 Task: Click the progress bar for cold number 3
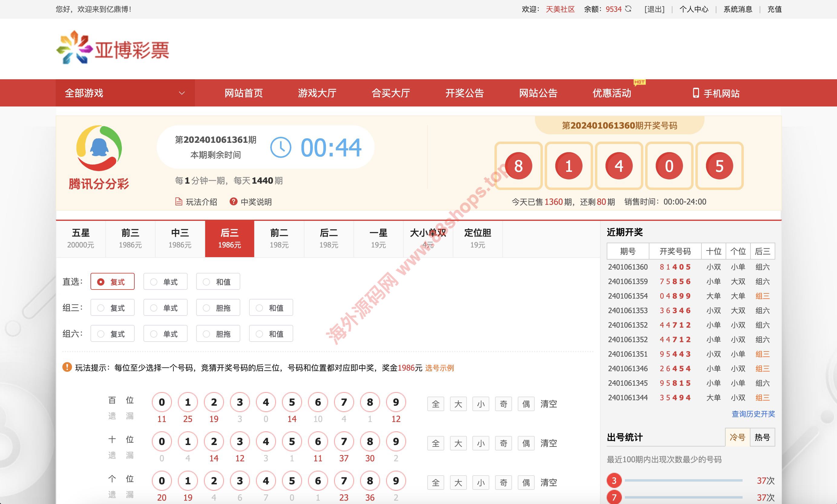(684, 481)
